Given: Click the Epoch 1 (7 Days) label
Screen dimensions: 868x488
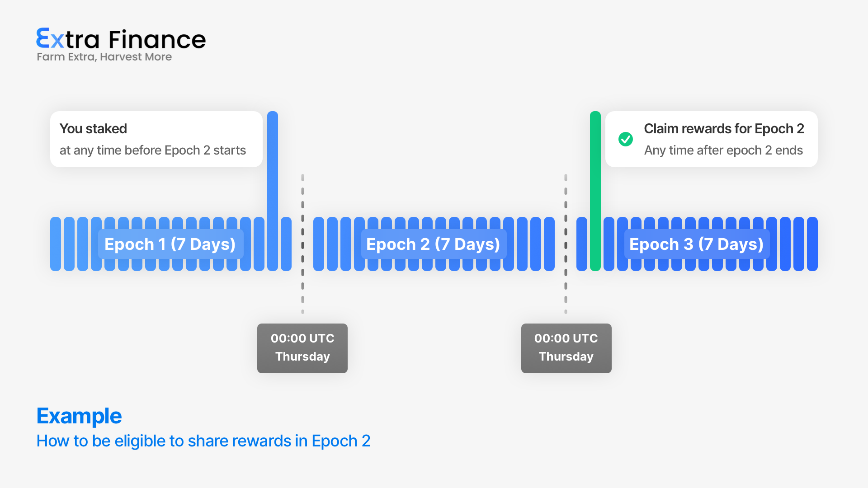Looking at the screenshot, I should [170, 244].
